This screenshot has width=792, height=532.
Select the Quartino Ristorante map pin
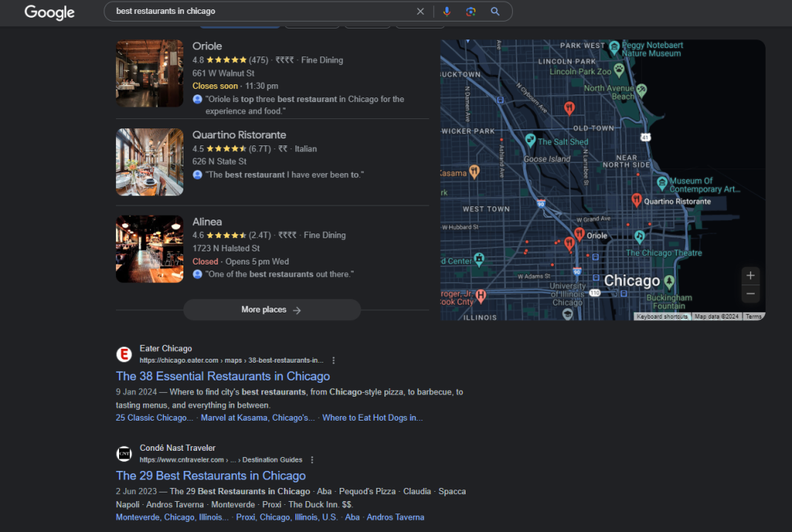[635, 199]
